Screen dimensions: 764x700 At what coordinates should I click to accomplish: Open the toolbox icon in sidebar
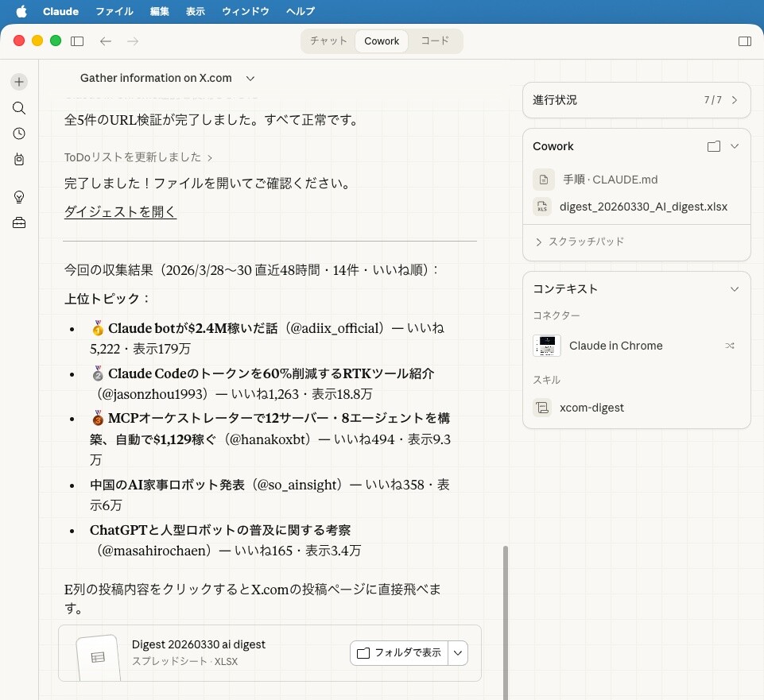coord(19,223)
